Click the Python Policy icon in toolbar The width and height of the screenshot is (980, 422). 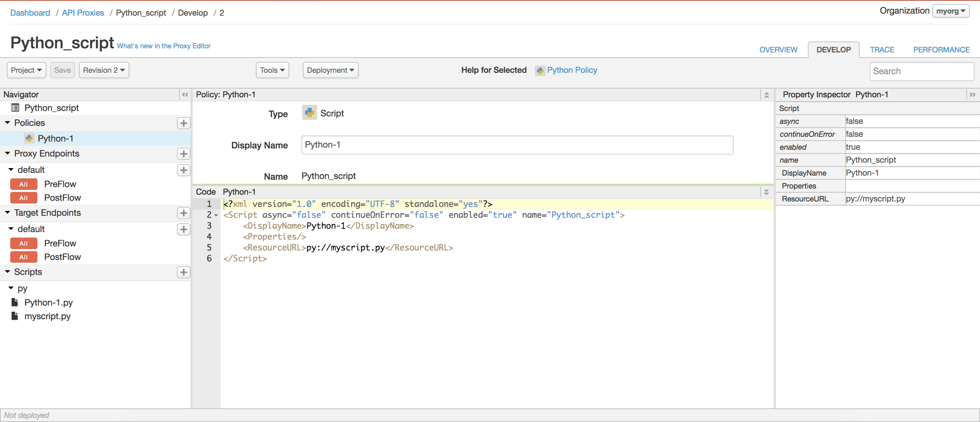539,70
